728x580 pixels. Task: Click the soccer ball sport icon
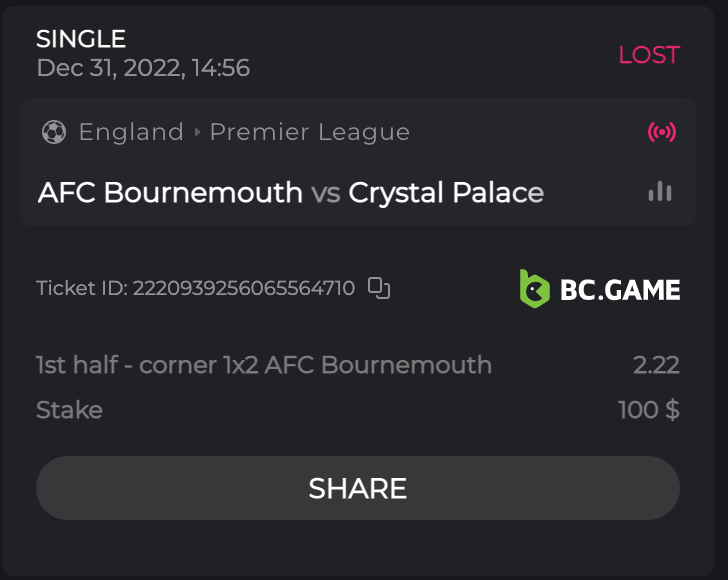click(x=54, y=132)
